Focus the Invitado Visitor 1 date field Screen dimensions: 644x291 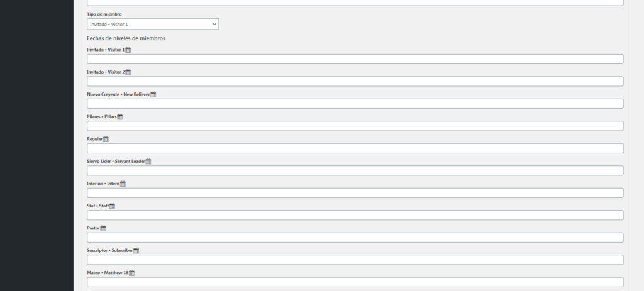coord(355,59)
